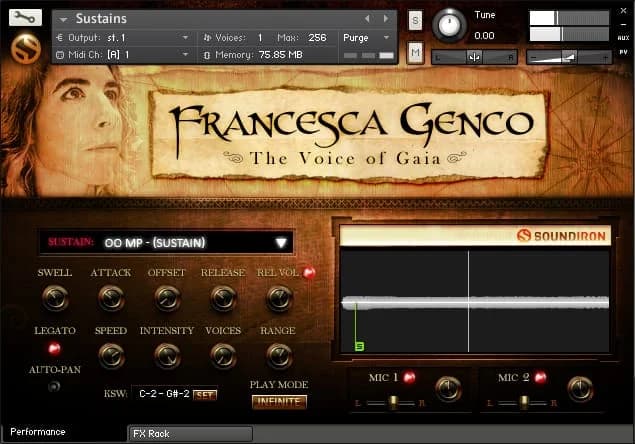The image size is (635, 444).
Task: Minimize the instrument view with dash button
Action: (x=623, y=25)
